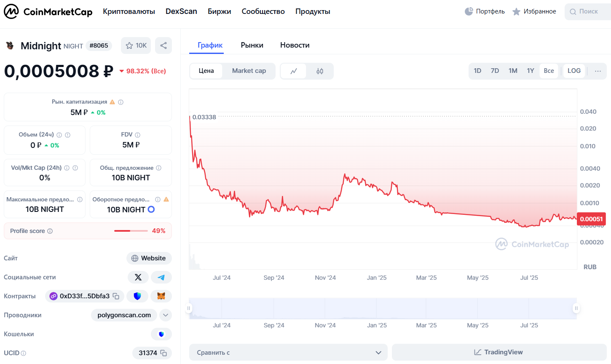This screenshot has height=364, width=611.
Task: Open Сообщество navigation menu
Action: click(x=263, y=11)
